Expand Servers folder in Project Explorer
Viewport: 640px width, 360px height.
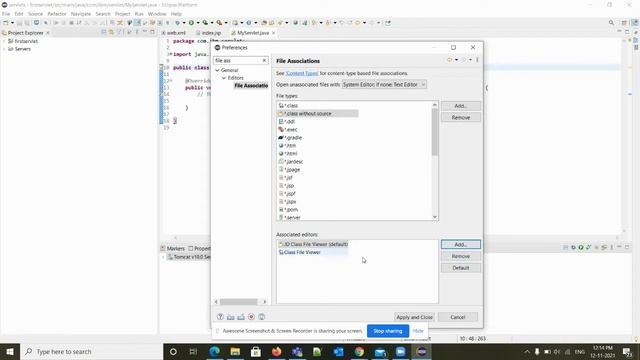pos(4,49)
